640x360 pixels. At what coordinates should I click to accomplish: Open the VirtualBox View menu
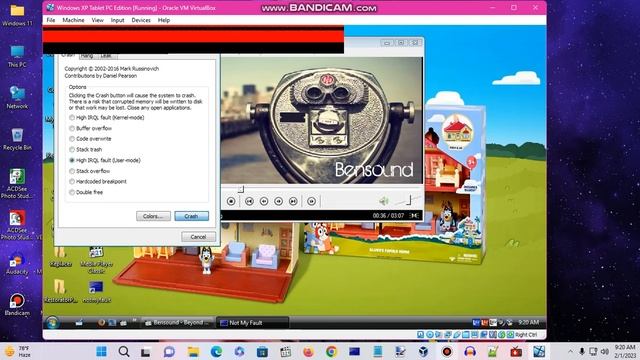pyautogui.click(x=98, y=20)
